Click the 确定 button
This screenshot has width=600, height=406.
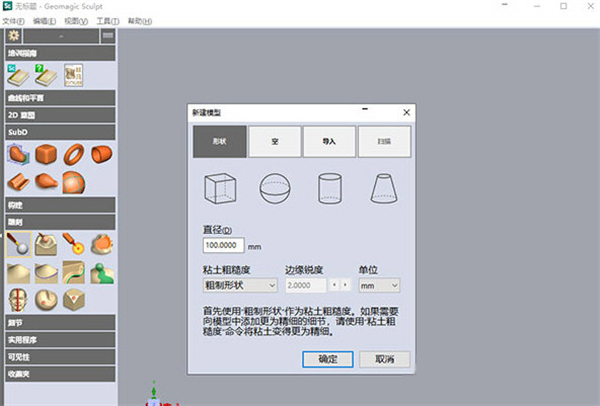tap(326, 359)
